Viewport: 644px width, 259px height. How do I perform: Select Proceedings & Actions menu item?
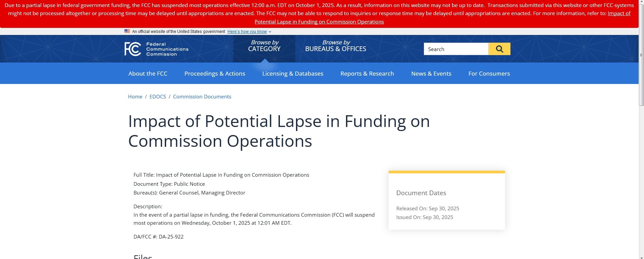(214, 74)
